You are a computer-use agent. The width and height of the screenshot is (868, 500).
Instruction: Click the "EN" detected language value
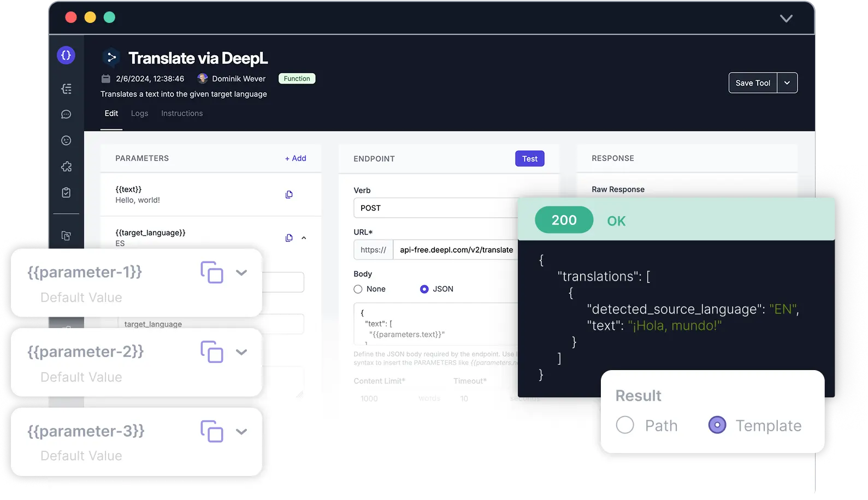coord(783,309)
